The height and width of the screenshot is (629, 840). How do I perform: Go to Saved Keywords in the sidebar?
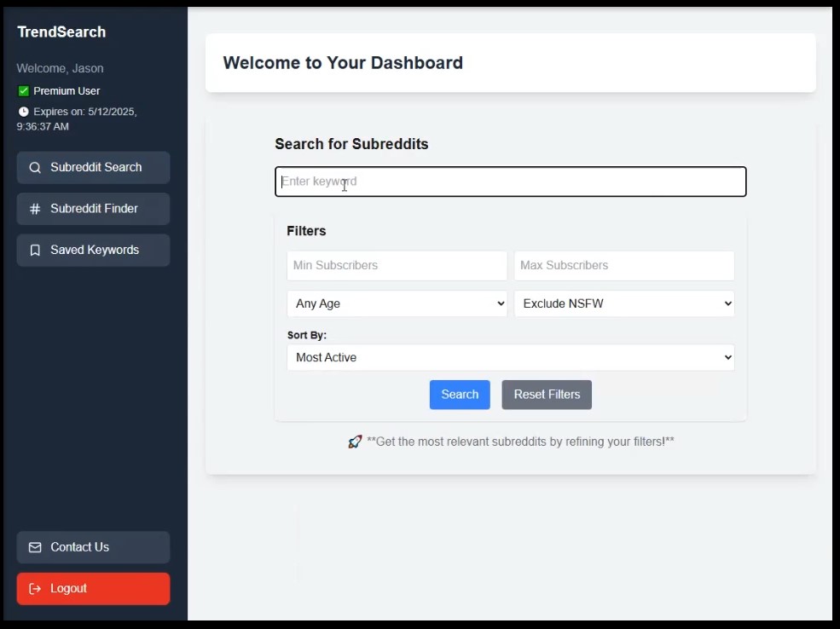93,250
